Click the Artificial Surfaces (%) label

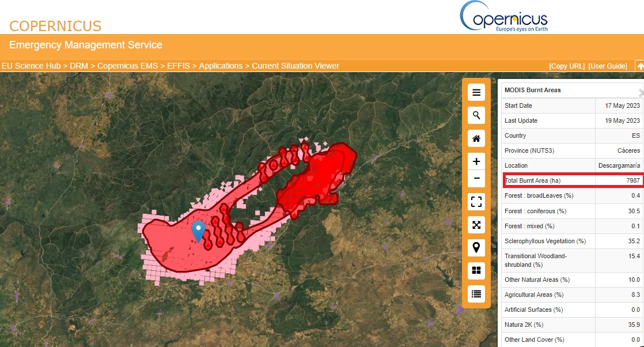click(x=533, y=310)
